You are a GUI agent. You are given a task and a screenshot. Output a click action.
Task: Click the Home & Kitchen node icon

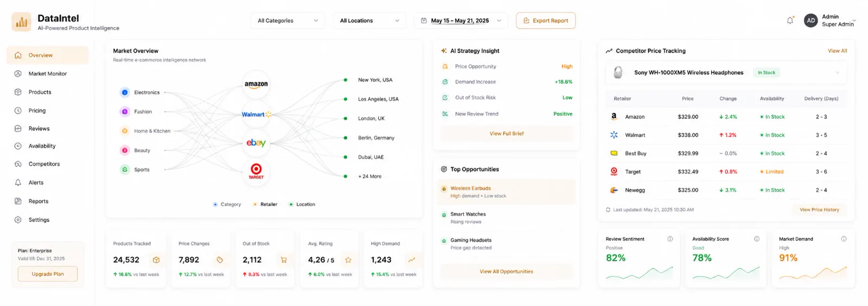pos(125,131)
